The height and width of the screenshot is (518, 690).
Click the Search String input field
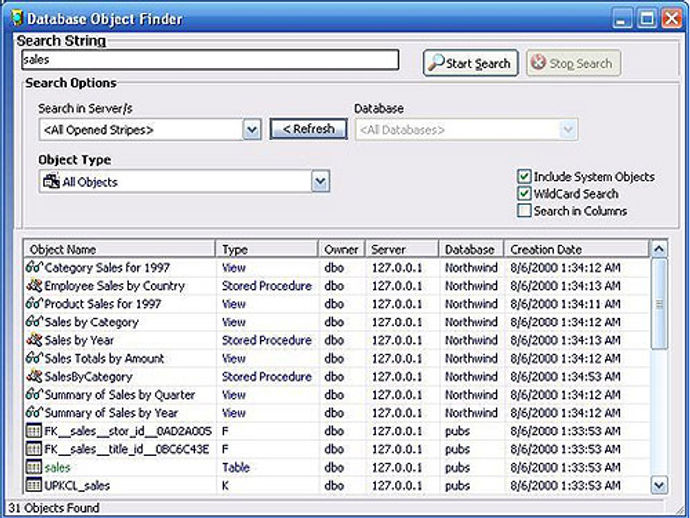coord(210,60)
